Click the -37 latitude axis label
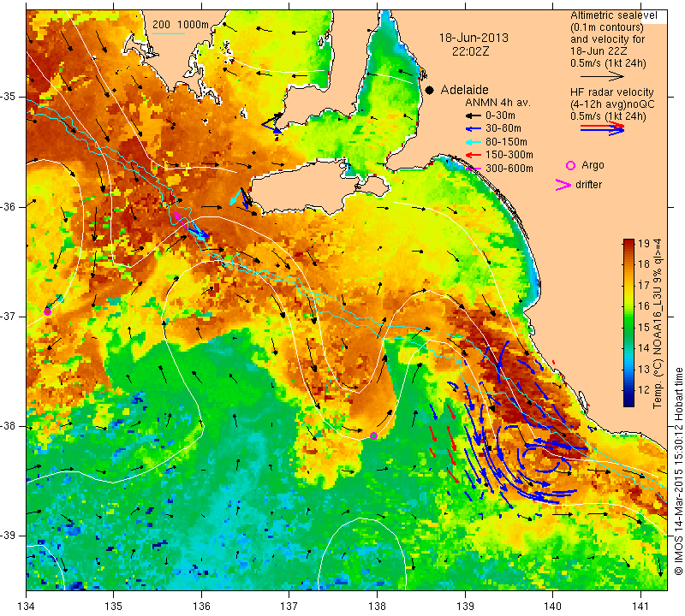Screen dimensions: 685x616 pyautogui.click(x=9, y=316)
